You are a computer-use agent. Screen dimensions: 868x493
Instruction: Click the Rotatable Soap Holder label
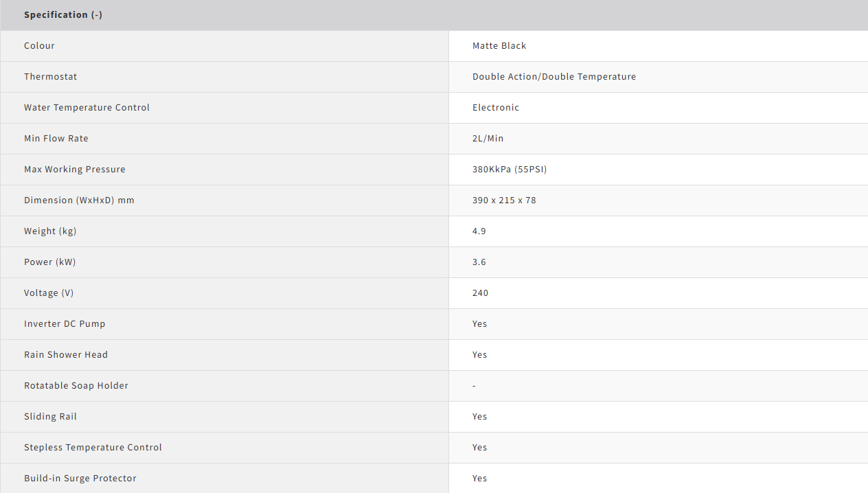coord(76,386)
